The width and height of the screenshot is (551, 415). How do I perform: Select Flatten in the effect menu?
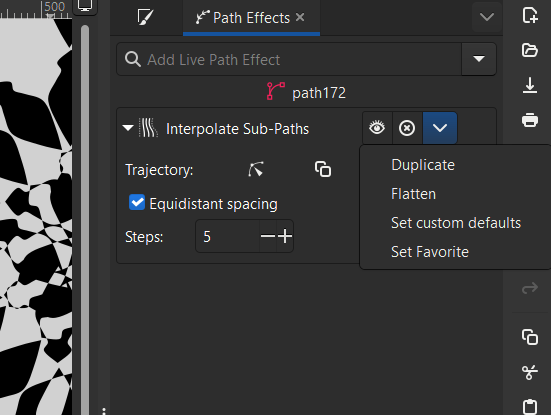pyautogui.click(x=413, y=194)
